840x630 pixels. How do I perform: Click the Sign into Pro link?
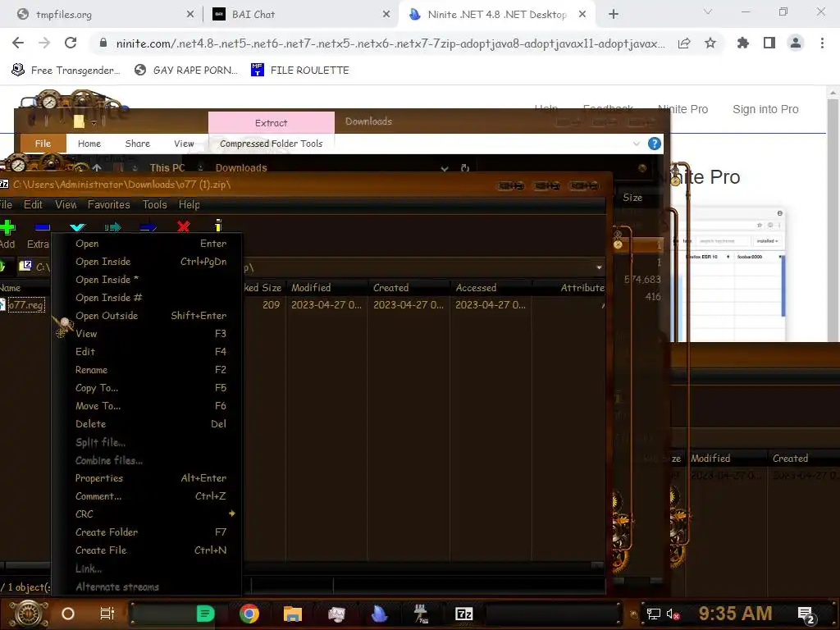tap(765, 109)
